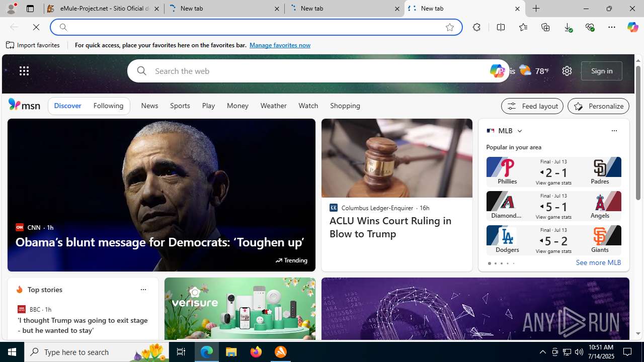Click the msn logo
The image size is (644, 362).
pos(24,105)
